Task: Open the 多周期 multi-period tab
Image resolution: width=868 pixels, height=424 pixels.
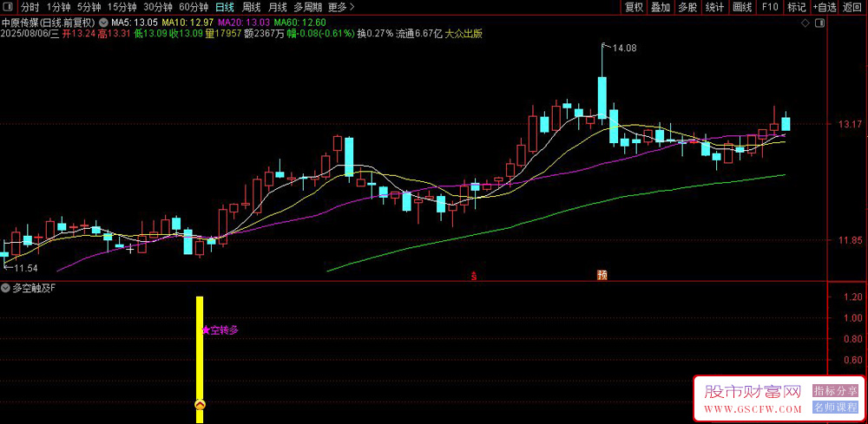Action: point(307,7)
